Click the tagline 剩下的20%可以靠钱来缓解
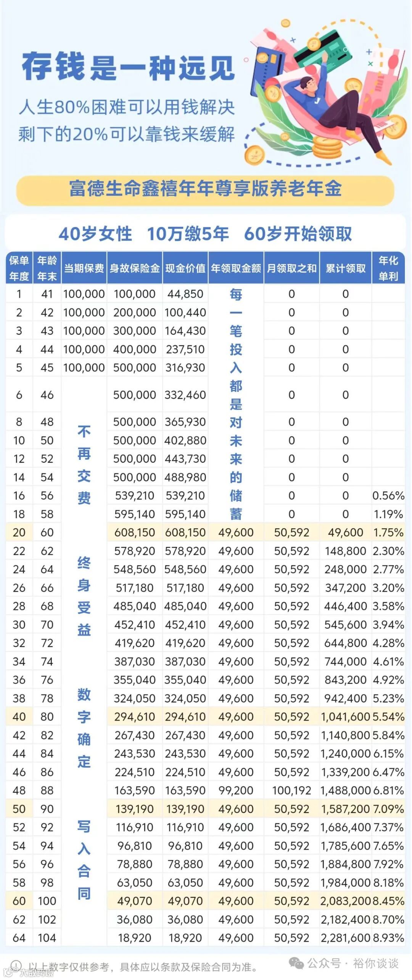The width and height of the screenshot is (412, 980). [127, 134]
